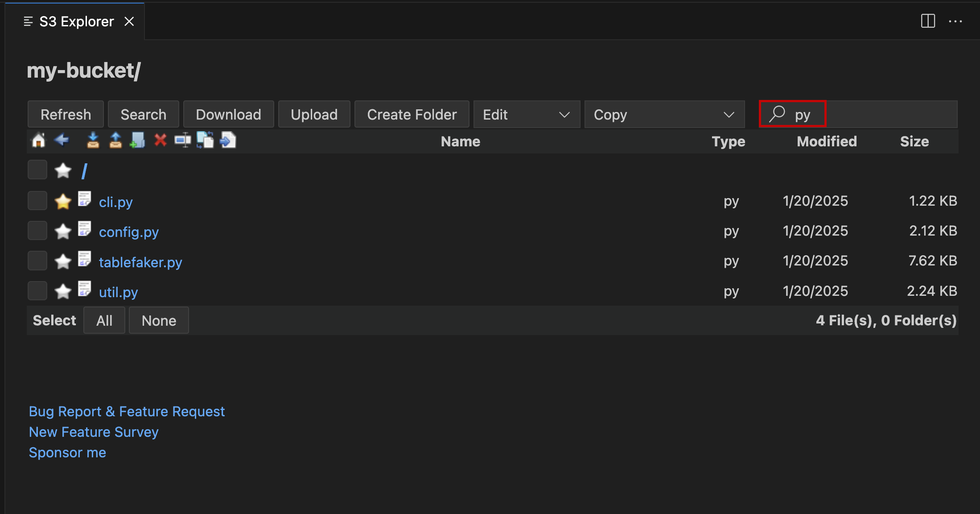This screenshot has width=980, height=514.
Task: Favorite util.py by clicking its star
Action: 63,290
